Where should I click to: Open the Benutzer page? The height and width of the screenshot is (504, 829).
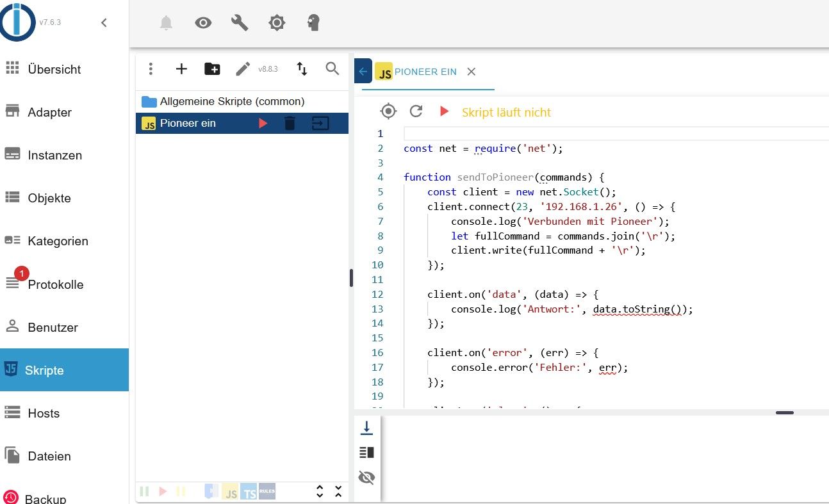[64, 327]
